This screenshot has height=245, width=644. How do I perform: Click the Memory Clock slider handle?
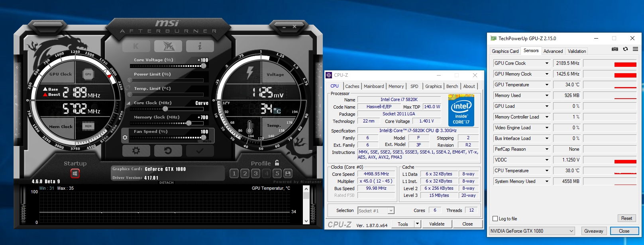[189, 123]
